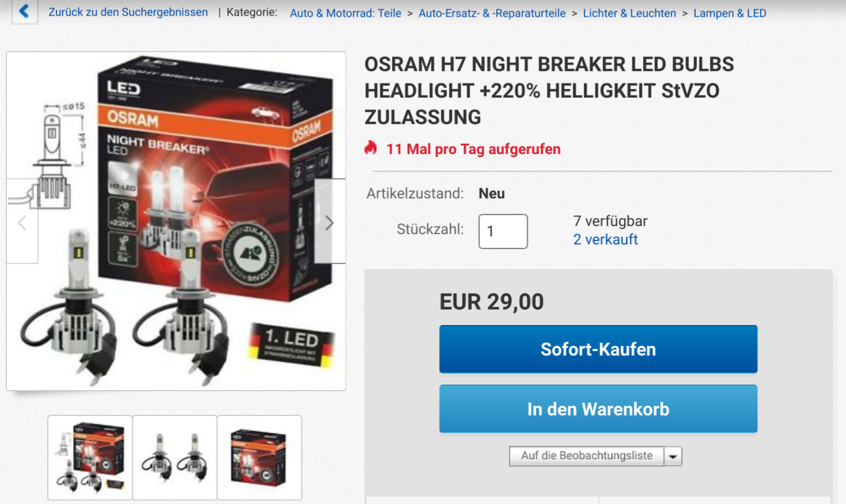Screen dimensions: 846x504
Task: Show previous product image with left chevron
Action: pyautogui.click(x=22, y=222)
